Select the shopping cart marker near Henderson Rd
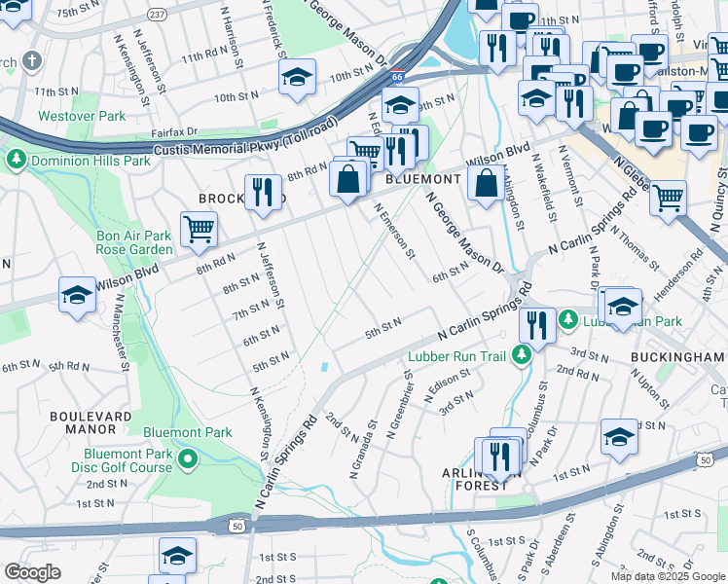The height and width of the screenshot is (584, 728). click(x=668, y=198)
